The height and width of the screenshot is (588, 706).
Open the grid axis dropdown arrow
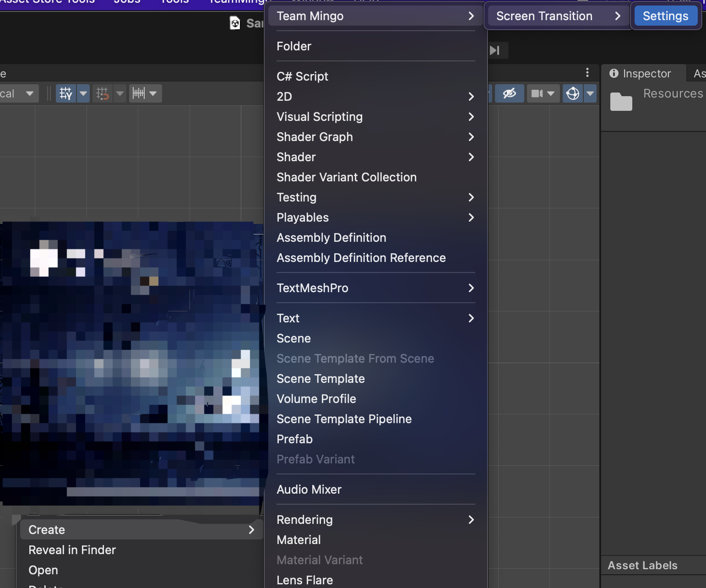83,93
